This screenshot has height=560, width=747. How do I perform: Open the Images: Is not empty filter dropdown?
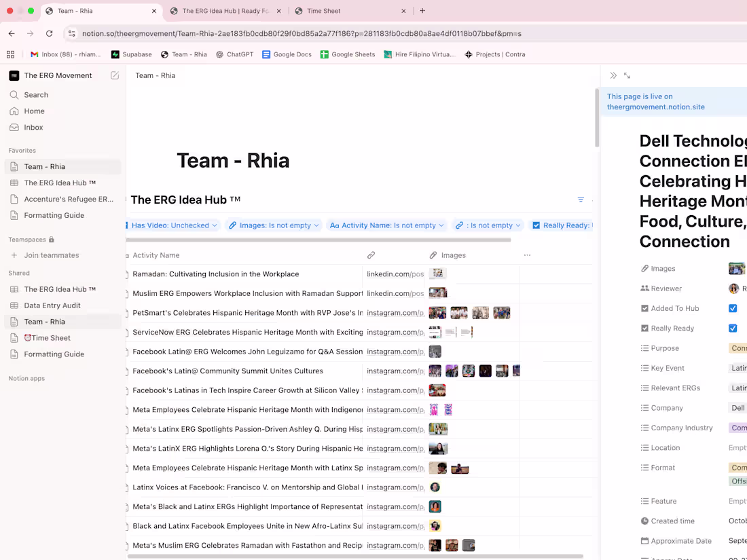click(x=274, y=225)
